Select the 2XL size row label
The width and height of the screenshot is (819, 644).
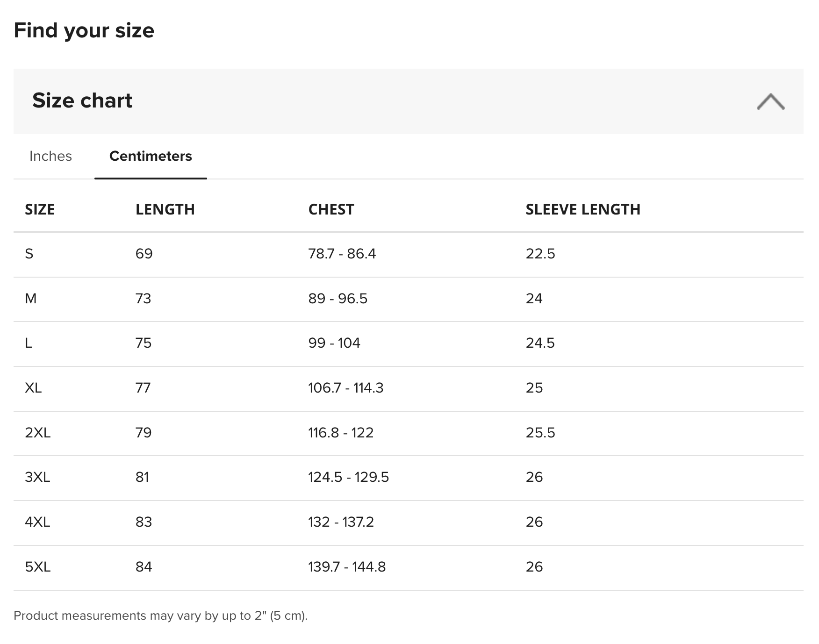point(37,433)
